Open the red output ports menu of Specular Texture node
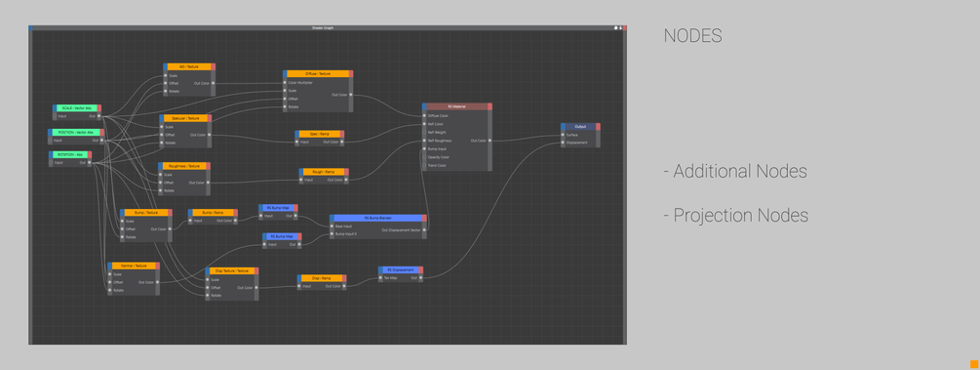Image resolution: width=980 pixels, height=370 pixels. (x=210, y=118)
